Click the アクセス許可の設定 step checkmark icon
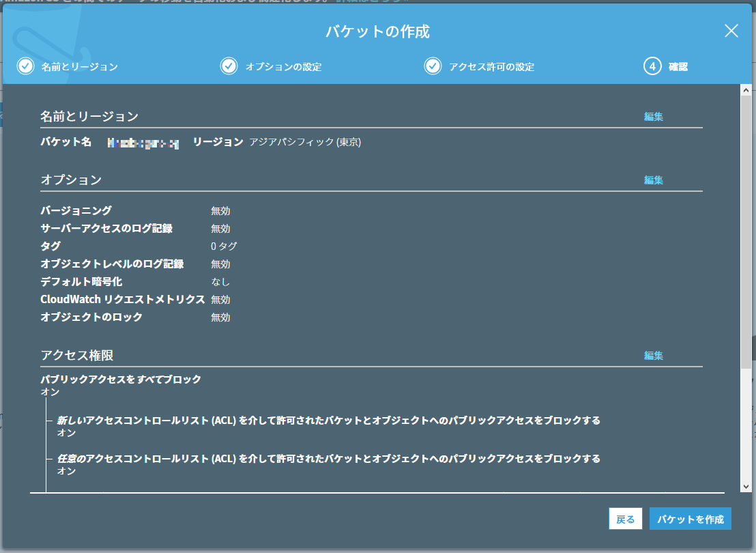This screenshot has height=553, width=756. [433, 66]
